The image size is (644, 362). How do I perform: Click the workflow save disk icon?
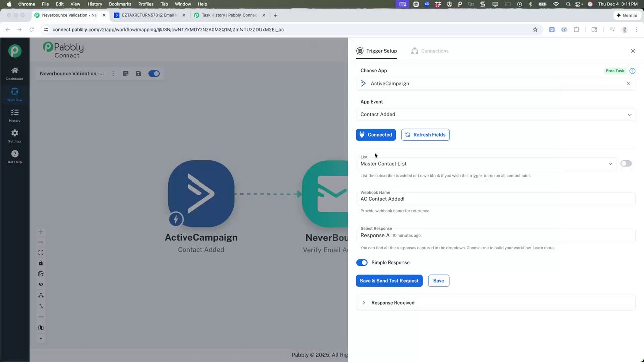138,74
